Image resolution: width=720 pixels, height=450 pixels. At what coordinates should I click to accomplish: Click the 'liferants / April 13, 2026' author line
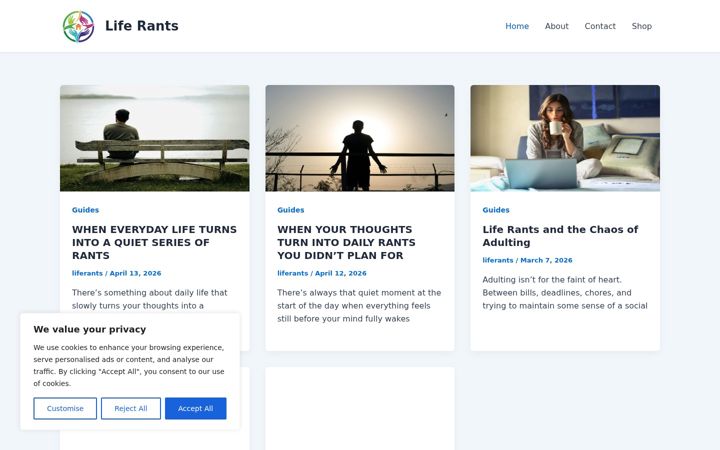point(117,273)
